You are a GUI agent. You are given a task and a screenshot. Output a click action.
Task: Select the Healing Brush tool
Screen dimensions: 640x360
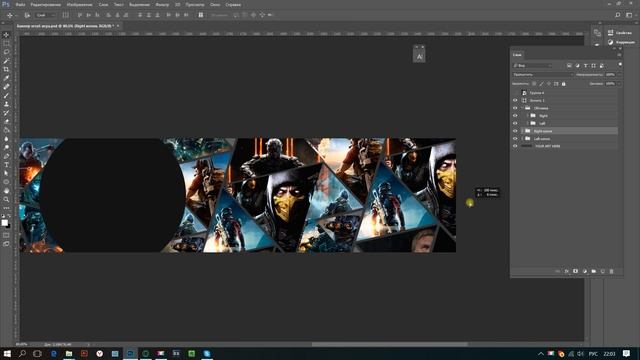[x=6, y=87]
